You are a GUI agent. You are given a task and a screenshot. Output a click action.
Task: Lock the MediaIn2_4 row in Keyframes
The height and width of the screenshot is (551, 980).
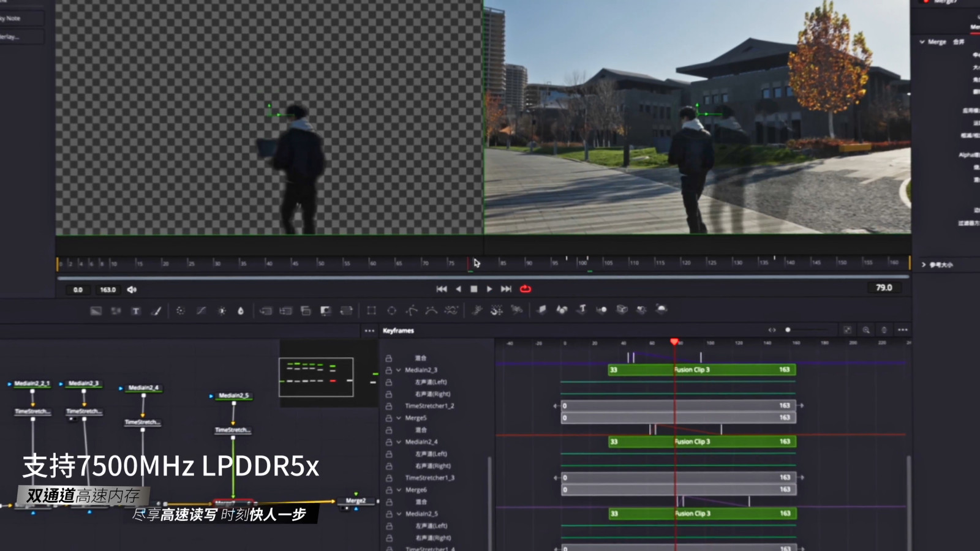[389, 442]
